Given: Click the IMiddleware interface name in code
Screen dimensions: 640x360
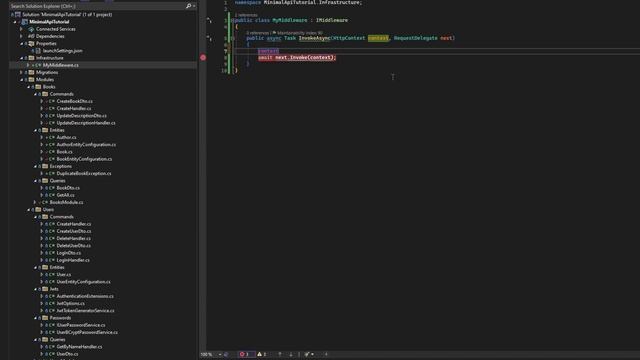Looking at the screenshot, I should pos(332,20).
